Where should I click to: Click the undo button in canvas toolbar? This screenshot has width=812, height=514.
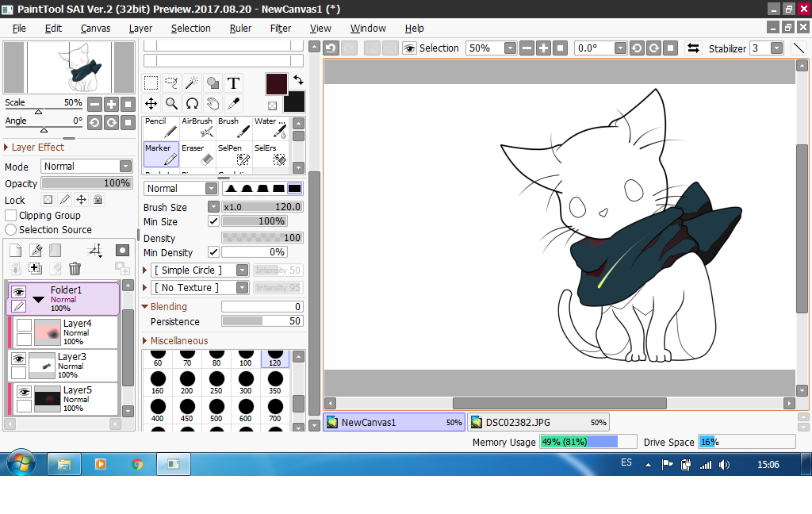[x=331, y=48]
